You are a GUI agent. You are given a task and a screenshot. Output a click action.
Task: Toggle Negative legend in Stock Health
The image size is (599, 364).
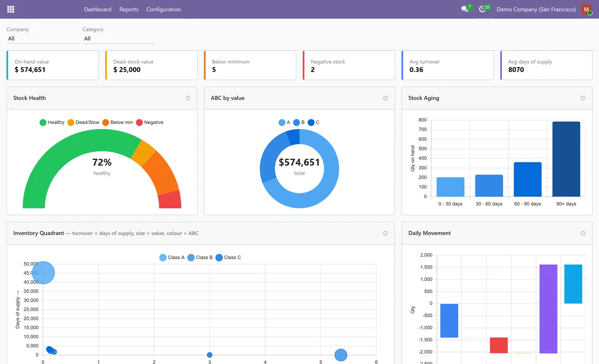tap(150, 122)
